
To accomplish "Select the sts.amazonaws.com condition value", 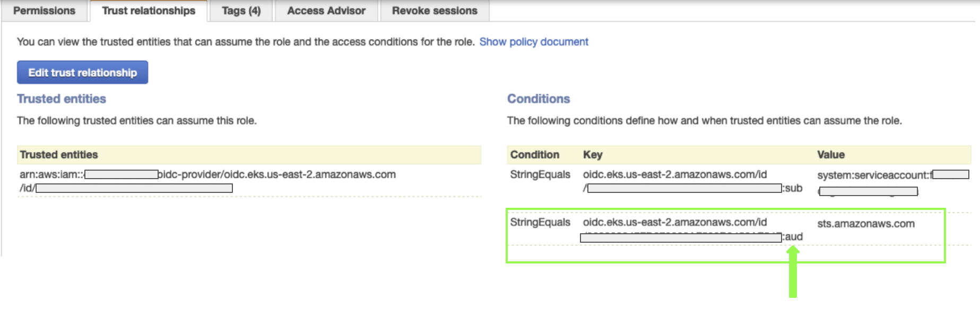I will pos(866,224).
